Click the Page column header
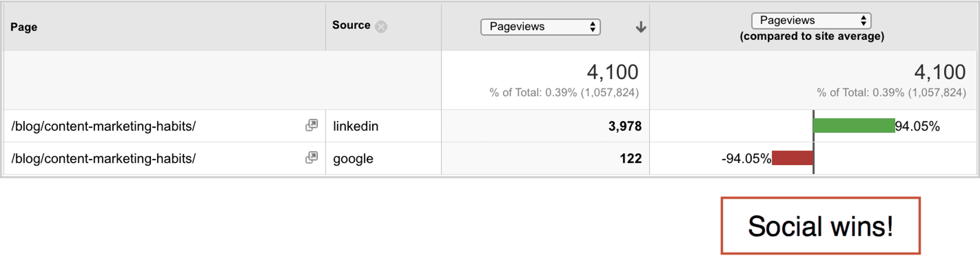The height and width of the screenshot is (271, 980). point(24,27)
